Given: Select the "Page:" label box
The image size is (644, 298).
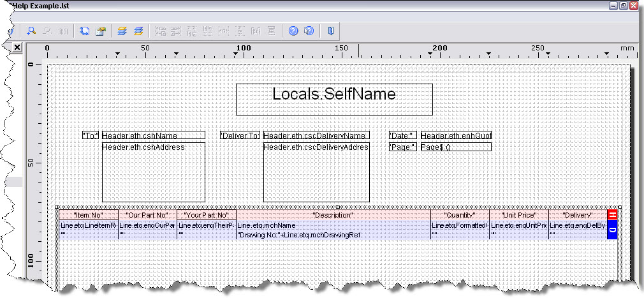Looking at the screenshot, I should pyautogui.click(x=403, y=147).
